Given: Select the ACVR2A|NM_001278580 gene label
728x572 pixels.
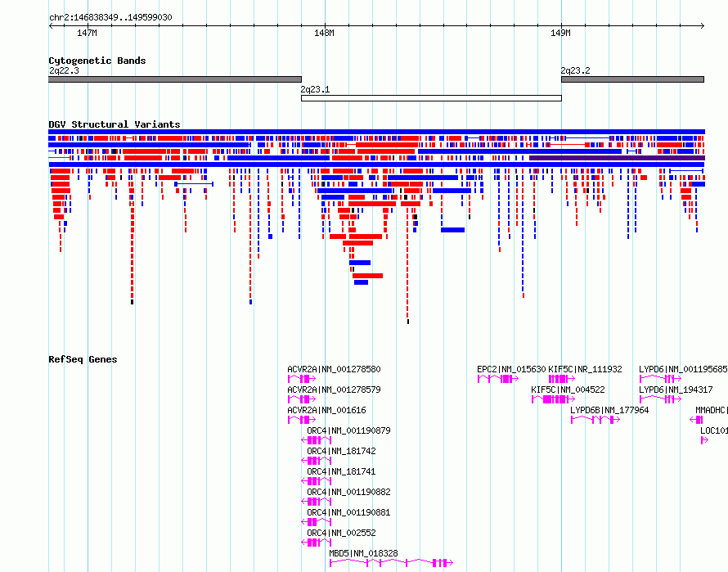Looking at the screenshot, I should pos(334,369).
